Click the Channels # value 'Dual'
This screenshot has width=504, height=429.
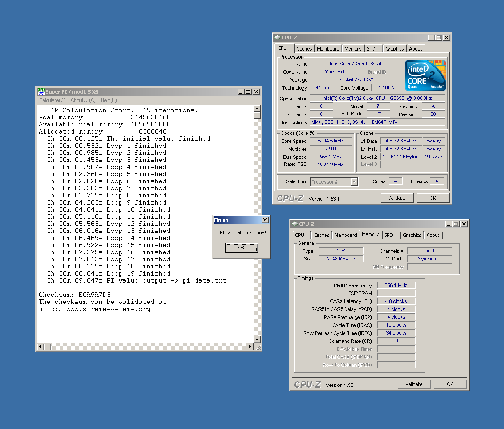429,251
